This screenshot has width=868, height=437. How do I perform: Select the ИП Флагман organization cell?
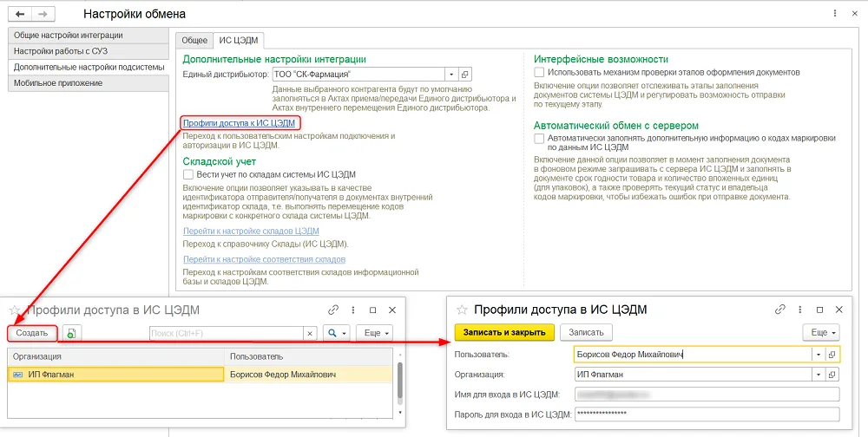pos(116,375)
